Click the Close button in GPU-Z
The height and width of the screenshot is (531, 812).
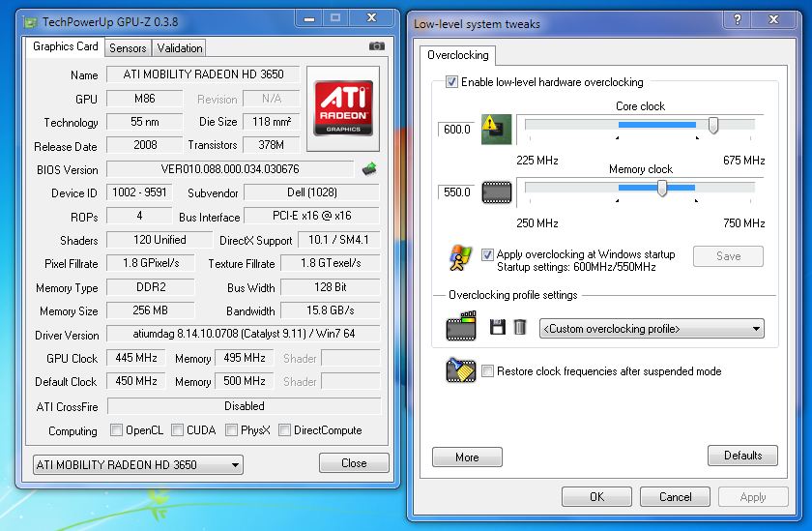[x=354, y=463]
